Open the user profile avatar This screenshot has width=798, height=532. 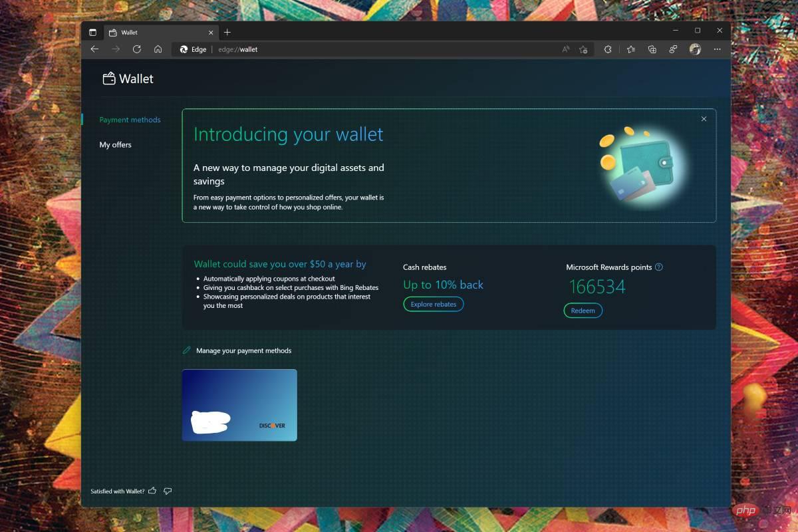695,49
